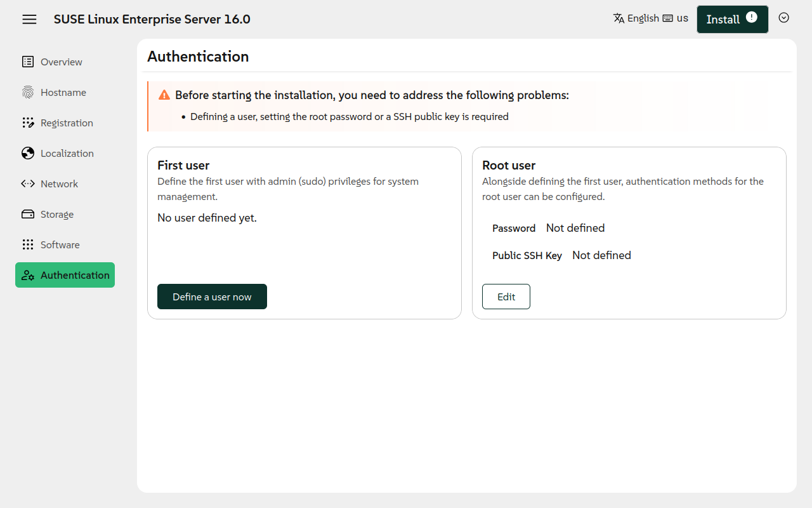Toggle the hamburger sidebar menu
Viewport: 812px width, 508px height.
pos(29,19)
